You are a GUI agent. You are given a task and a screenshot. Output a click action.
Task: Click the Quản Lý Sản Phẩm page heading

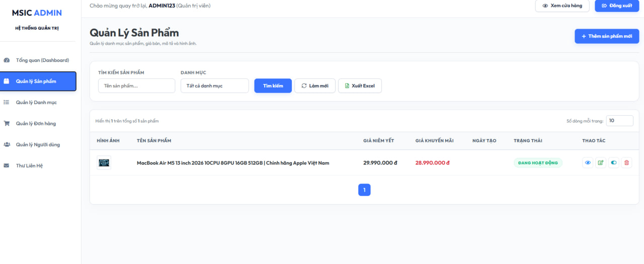134,33
